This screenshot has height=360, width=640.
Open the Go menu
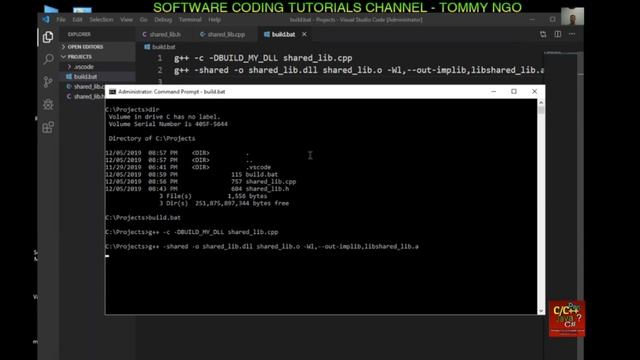pyautogui.click(x=143, y=20)
